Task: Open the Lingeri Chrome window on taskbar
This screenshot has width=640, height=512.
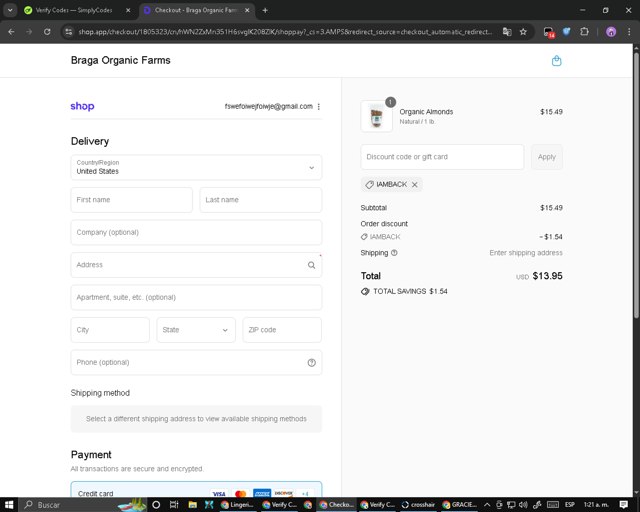Action: pos(238,505)
